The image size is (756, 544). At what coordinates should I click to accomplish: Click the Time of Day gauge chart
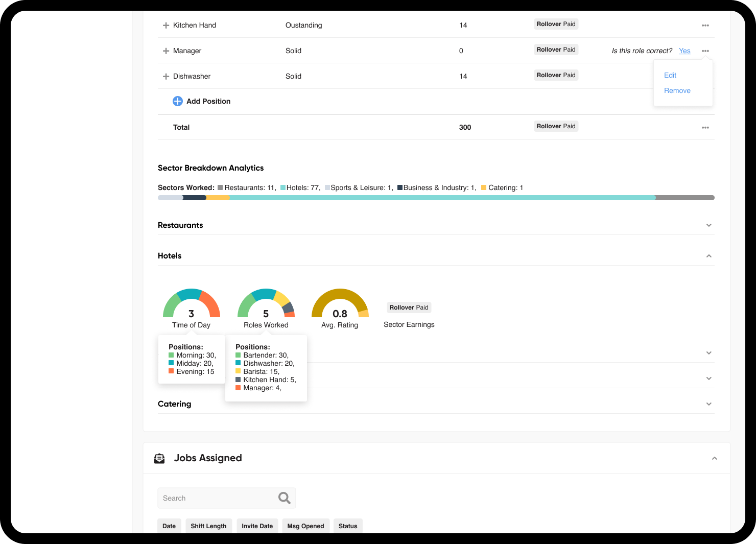pyautogui.click(x=192, y=303)
